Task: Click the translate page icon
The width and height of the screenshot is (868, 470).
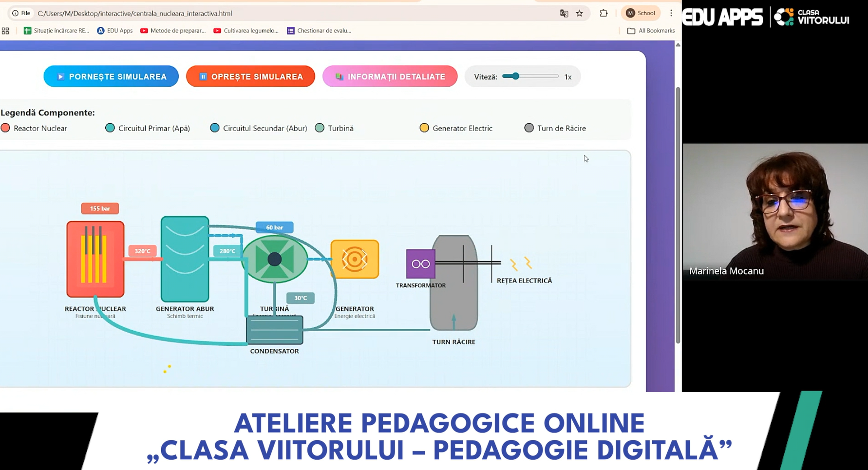Action: click(x=564, y=14)
